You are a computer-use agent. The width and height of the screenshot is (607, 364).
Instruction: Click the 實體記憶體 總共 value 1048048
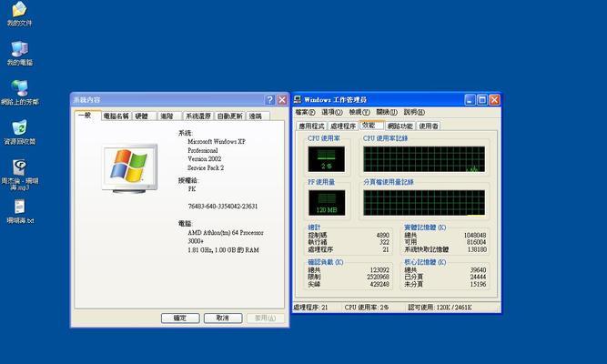[x=475, y=235]
